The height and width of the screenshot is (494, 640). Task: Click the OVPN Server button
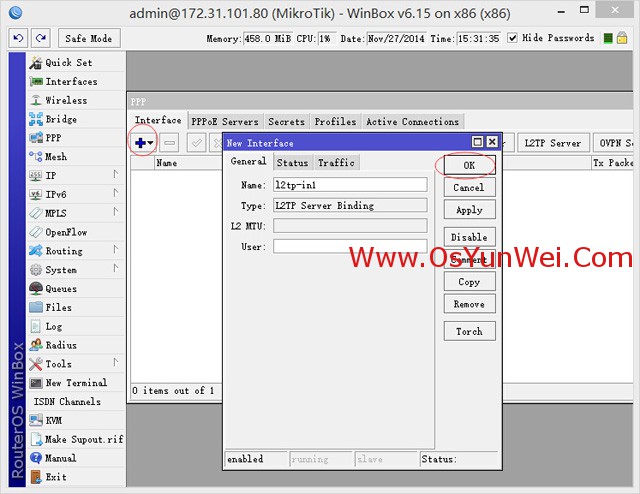(x=614, y=143)
